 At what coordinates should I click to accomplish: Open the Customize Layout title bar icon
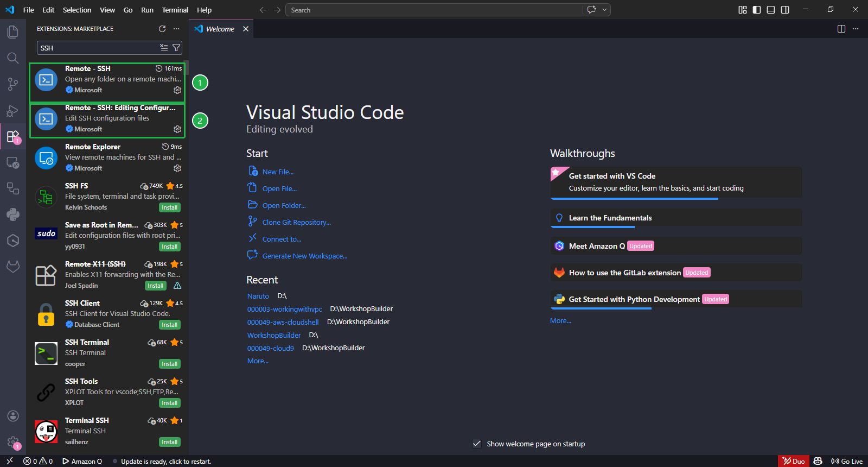coord(743,10)
